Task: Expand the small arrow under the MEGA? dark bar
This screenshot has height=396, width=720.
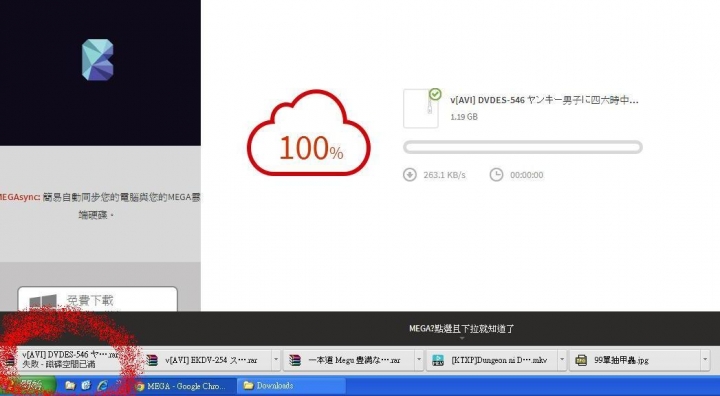Action: (462, 339)
